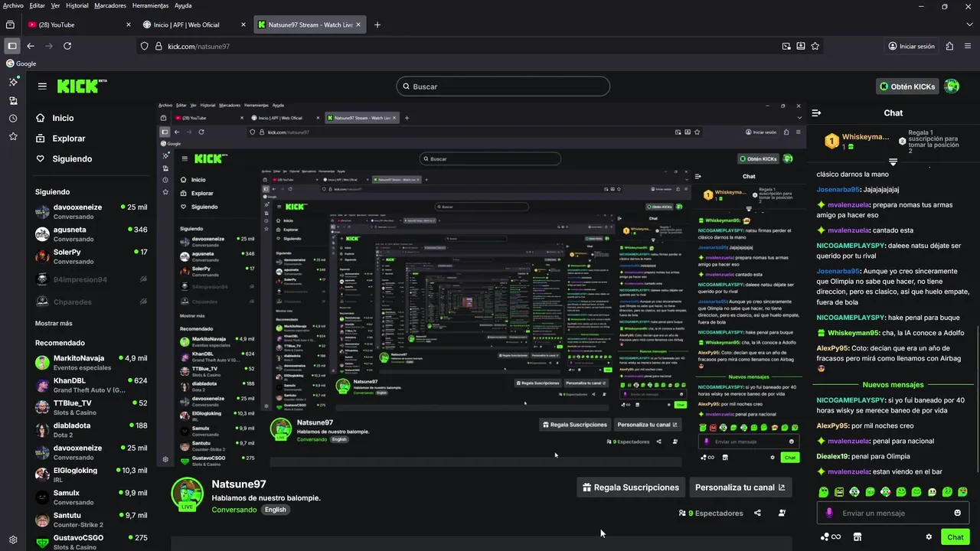Open the shop storefront icon below chat input
The image size is (980, 551).
pyautogui.click(x=857, y=537)
